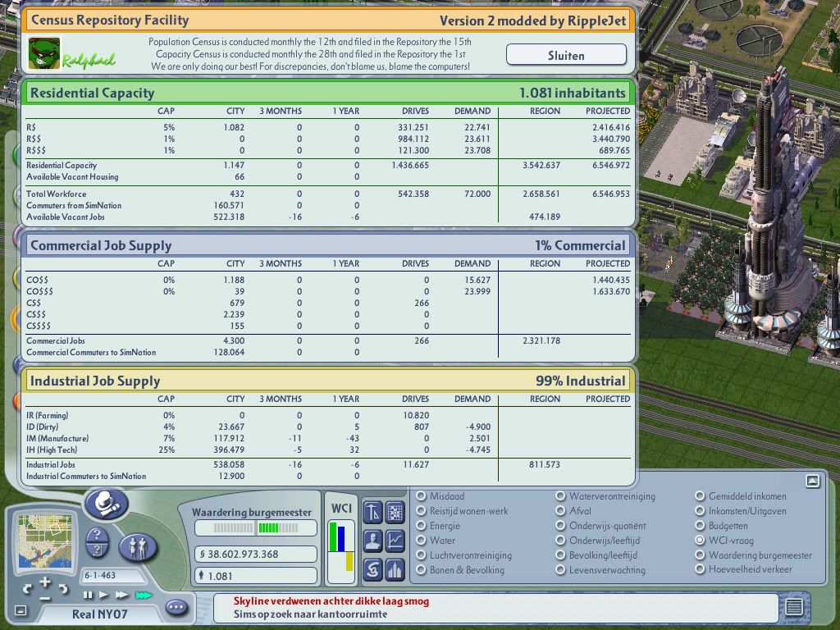Image resolution: width=840 pixels, height=630 pixels.
Task: Open news item 'Sims op zoek naar kantoorruimte'
Action: (310, 614)
